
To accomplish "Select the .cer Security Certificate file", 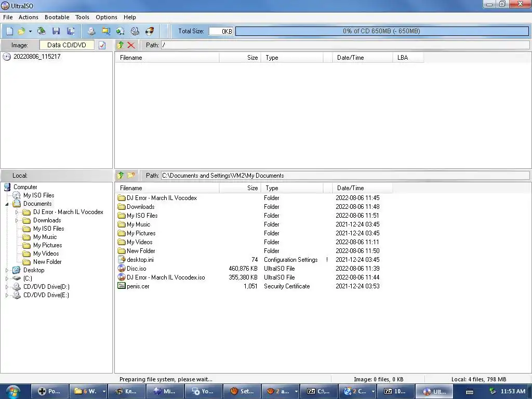I will pos(138,286).
